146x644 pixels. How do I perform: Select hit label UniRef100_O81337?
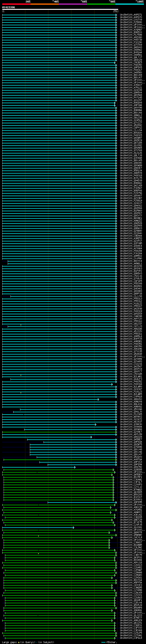[x=131, y=324]
